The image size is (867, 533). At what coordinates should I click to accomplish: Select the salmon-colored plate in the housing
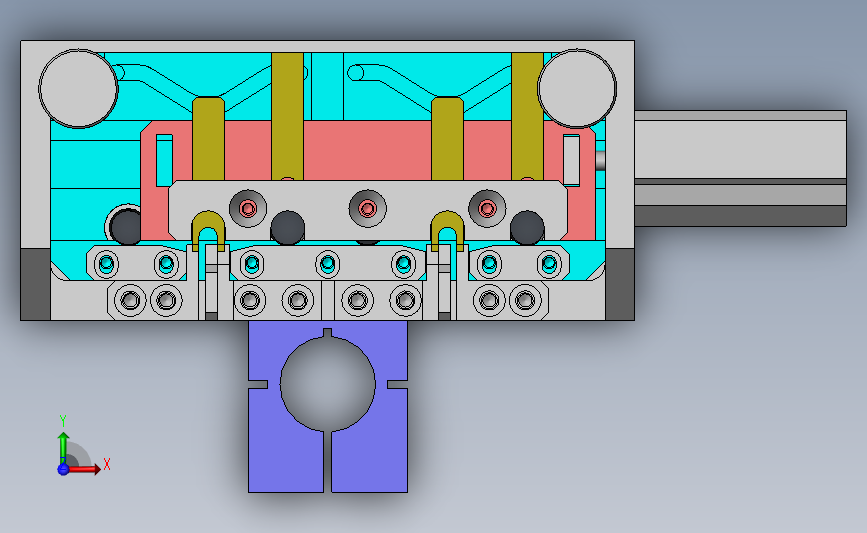[368, 150]
